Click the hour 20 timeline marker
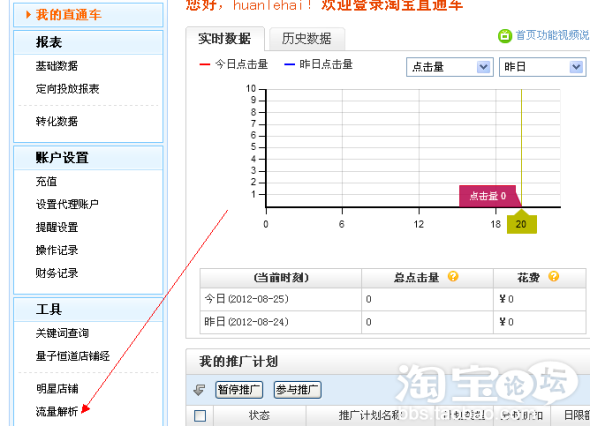 522,224
